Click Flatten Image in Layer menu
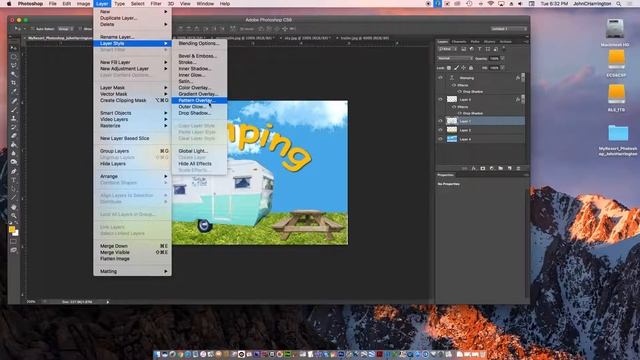 [x=133, y=259]
